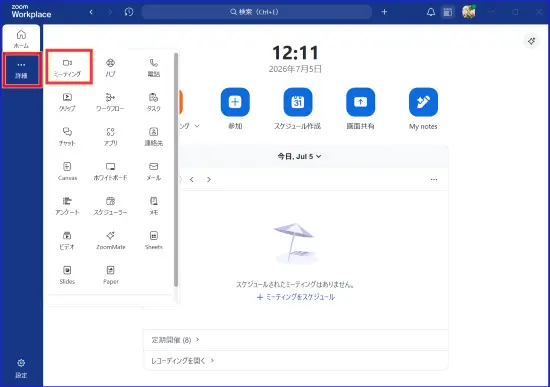Open the My notes button

pyautogui.click(x=423, y=102)
